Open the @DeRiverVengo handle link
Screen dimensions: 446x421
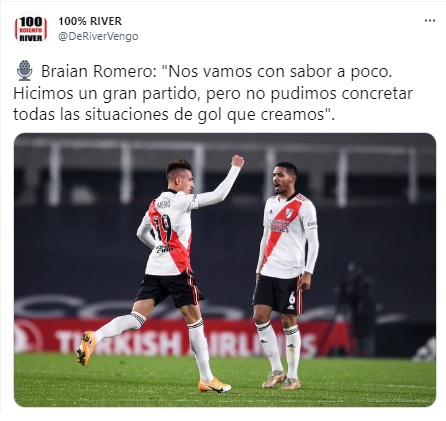[98, 36]
